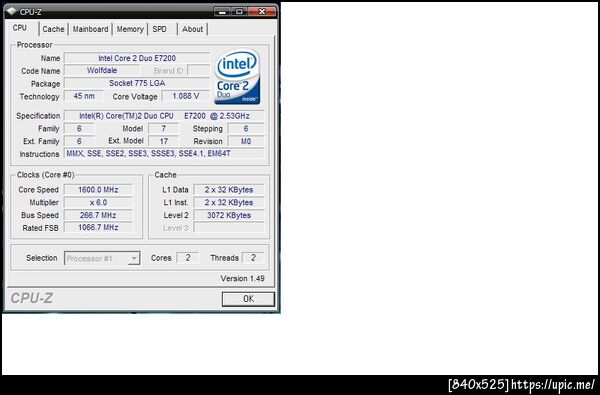Click the Level 2 value 3072 KBytes
This screenshot has width=600, height=395.
click(x=229, y=215)
